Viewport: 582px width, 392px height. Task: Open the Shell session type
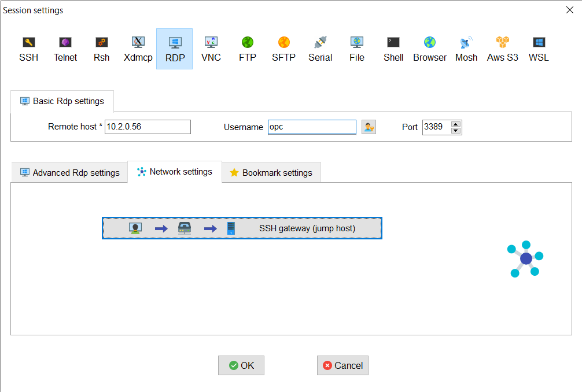(x=393, y=49)
